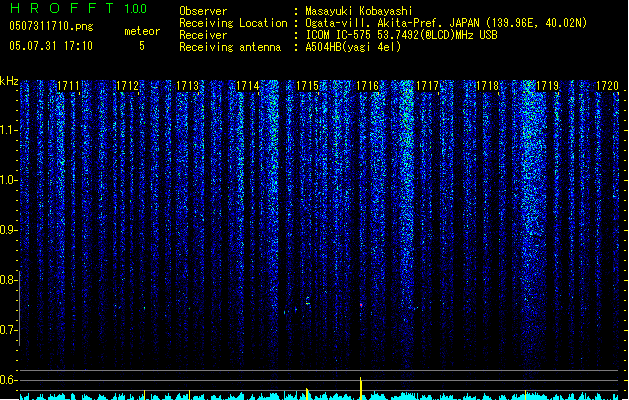Click the 1713 time marker

tap(188, 86)
